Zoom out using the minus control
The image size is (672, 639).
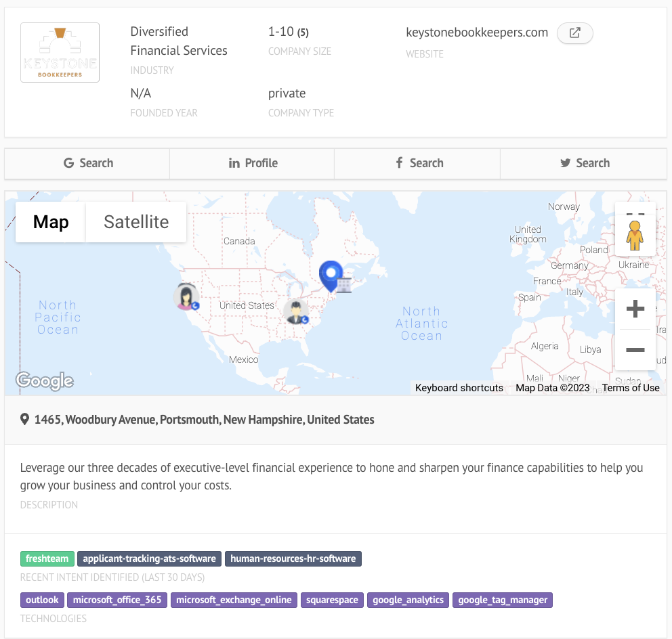click(x=635, y=351)
